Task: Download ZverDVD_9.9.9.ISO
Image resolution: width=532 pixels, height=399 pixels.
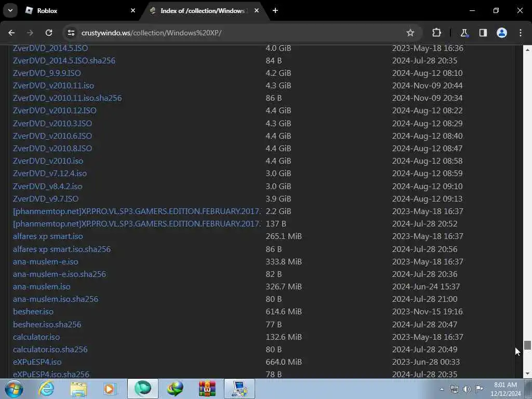Action: (x=47, y=73)
